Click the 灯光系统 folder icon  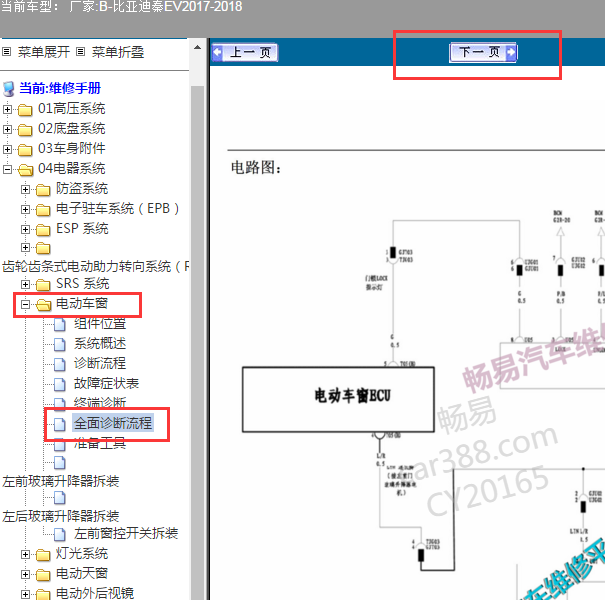[x=43, y=555]
